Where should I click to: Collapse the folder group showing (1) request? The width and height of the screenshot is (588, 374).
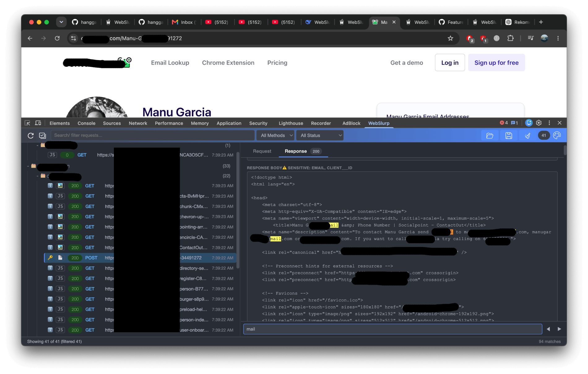pyautogui.click(x=37, y=146)
